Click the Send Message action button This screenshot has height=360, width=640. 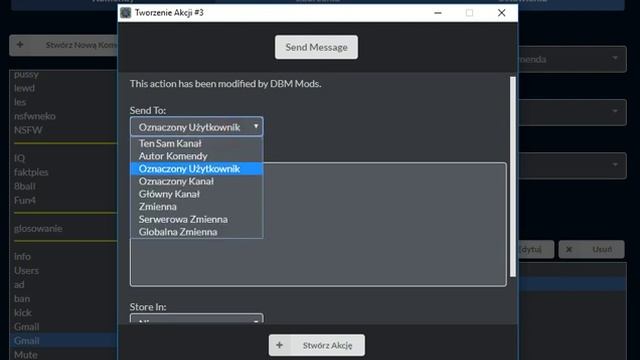[316, 47]
